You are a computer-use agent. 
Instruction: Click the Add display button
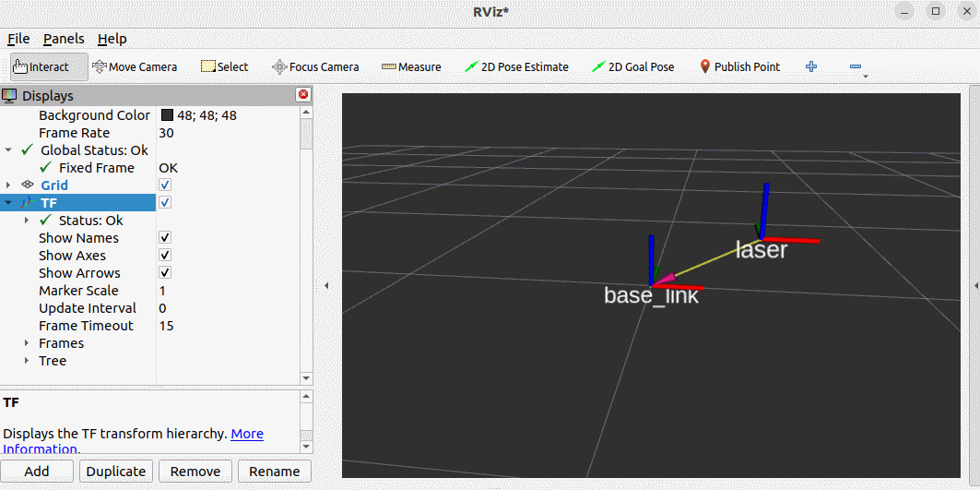(37, 472)
